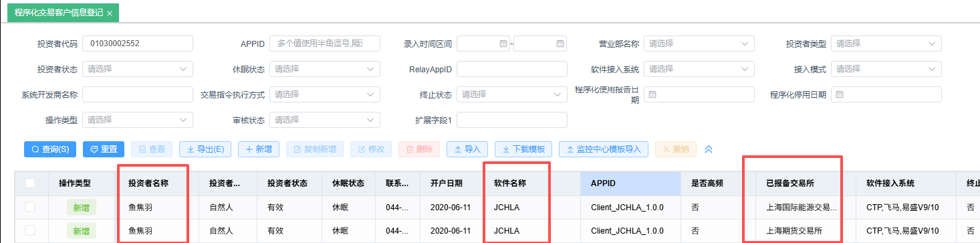Collapse the filter panel with double chevron
The height and width of the screenshot is (243, 980).
coord(709,149)
